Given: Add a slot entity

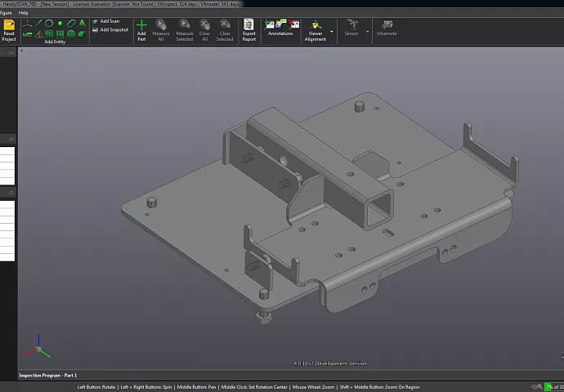Looking at the screenshot, I should 71,24.
